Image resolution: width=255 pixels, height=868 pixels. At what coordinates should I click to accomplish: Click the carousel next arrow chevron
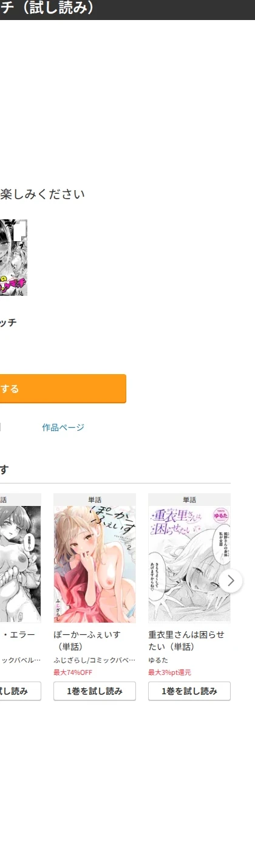pyautogui.click(x=231, y=581)
